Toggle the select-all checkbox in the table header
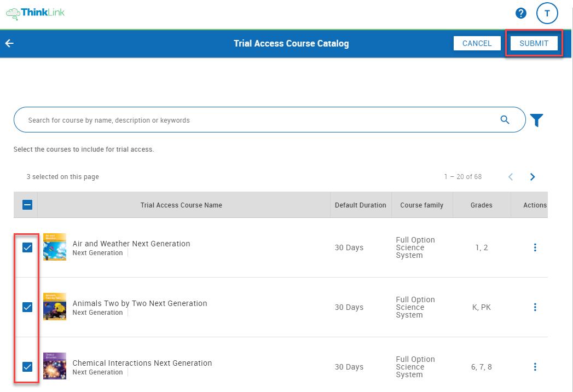The width and height of the screenshot is (573, 392). pyautogui.click(x=26, y=204)
